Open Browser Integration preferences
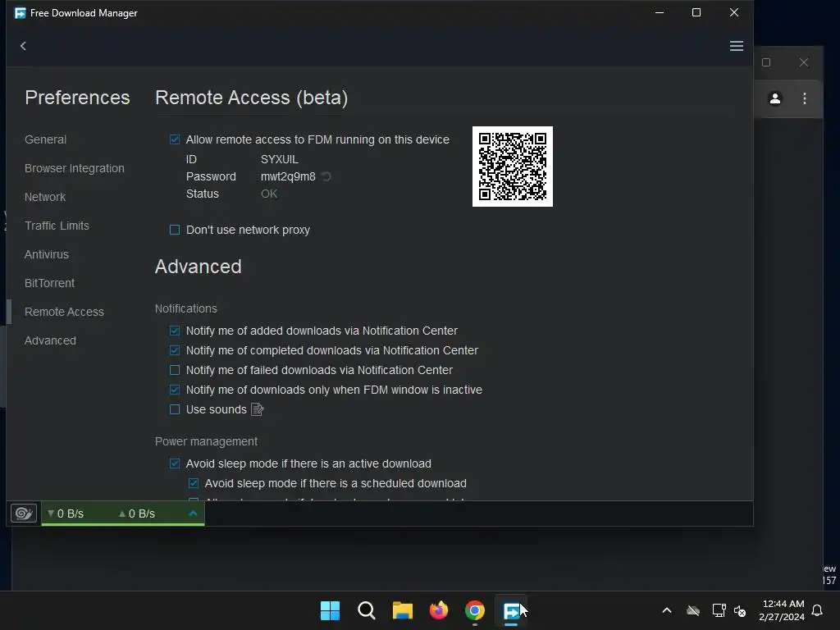 click(x=75, y=168)
